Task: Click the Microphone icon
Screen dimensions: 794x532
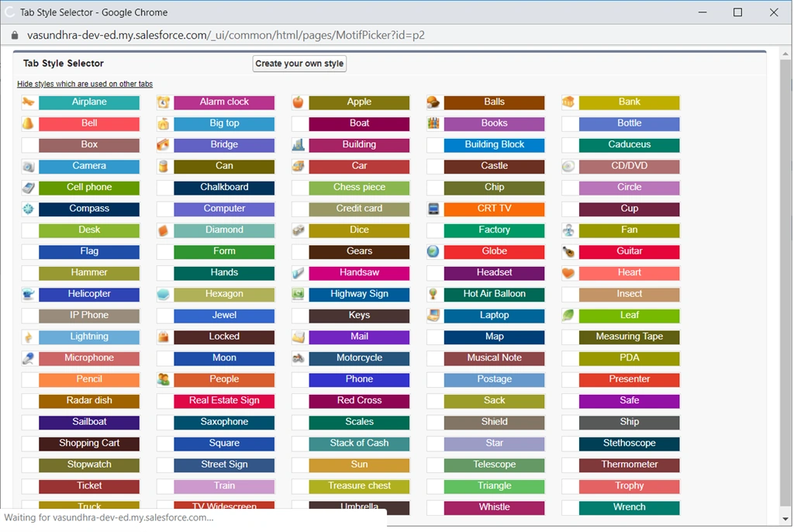Action: point(29,358)
